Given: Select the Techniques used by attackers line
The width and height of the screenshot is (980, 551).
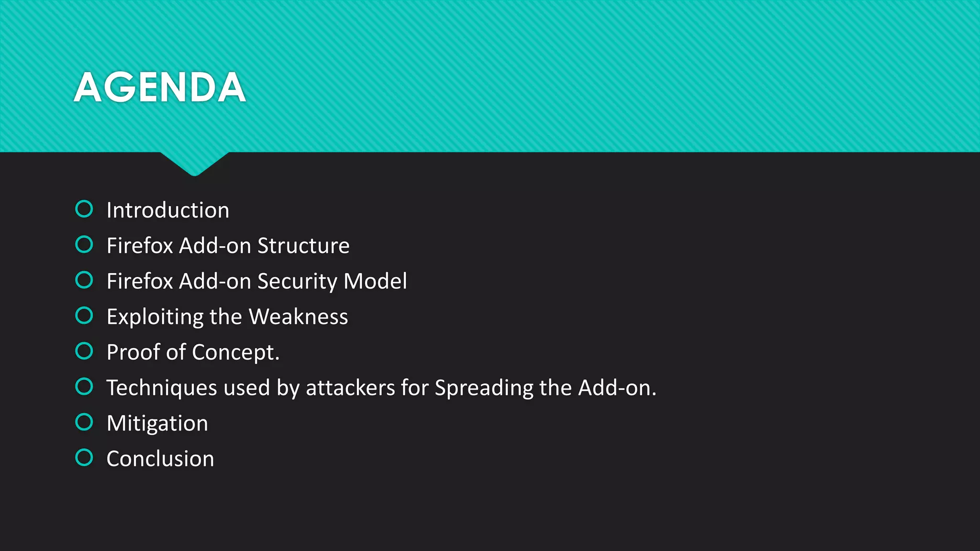Looking at the screenshot, I should click(x=381, y=388).
